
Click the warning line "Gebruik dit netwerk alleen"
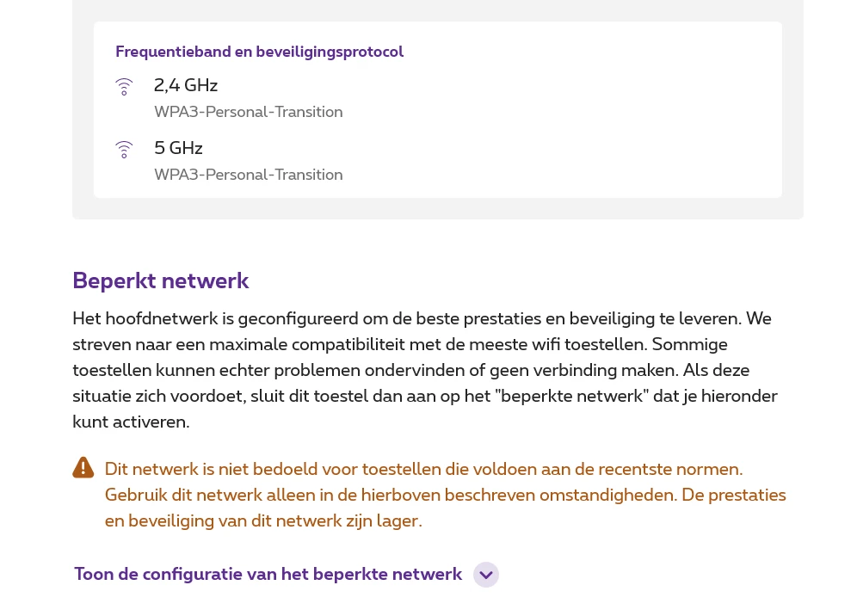445,495
